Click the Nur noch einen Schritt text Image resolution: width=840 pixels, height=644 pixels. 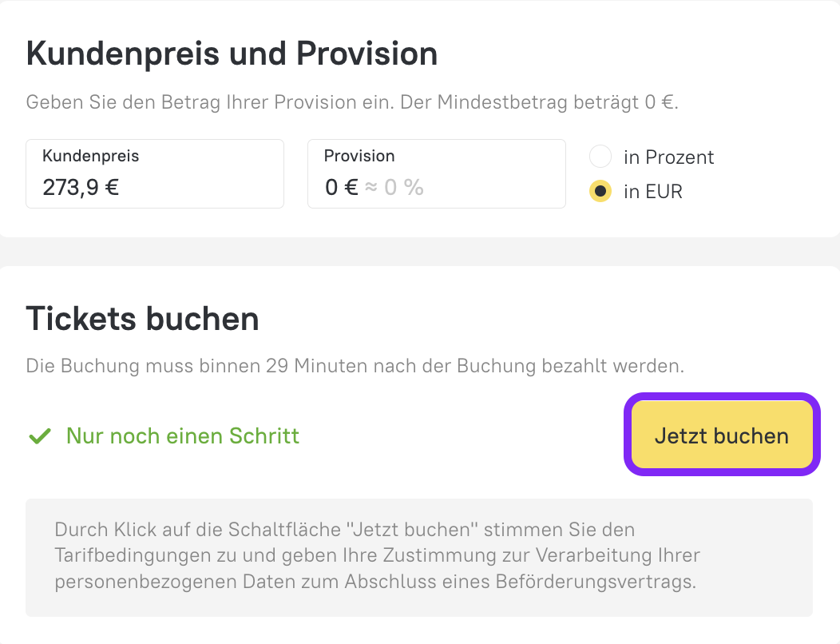(x=183, y=436)
